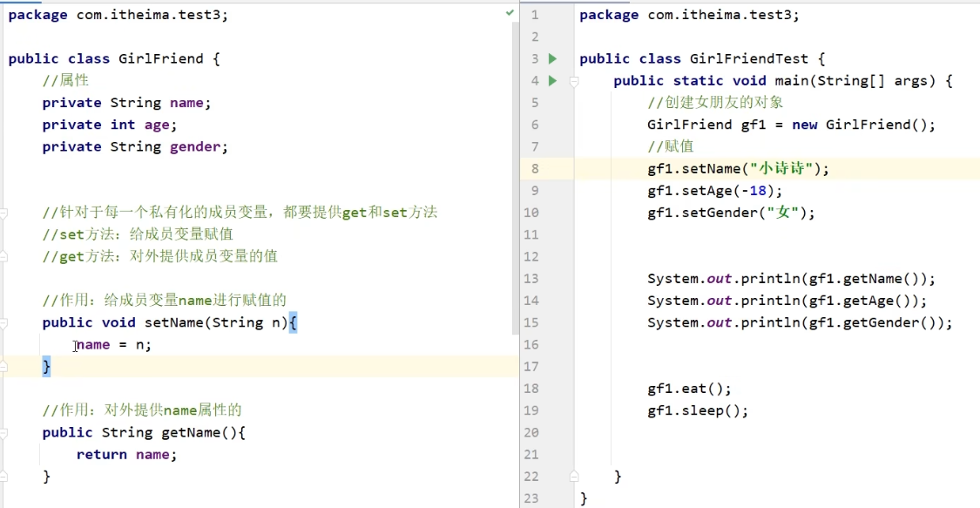
Task: Click 'public String getName(){' signature
Action: 144,433
